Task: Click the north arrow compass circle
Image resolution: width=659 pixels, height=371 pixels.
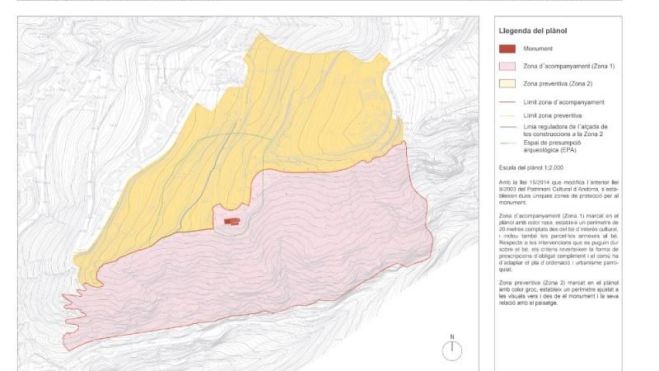Action: (x=452, y=351)
